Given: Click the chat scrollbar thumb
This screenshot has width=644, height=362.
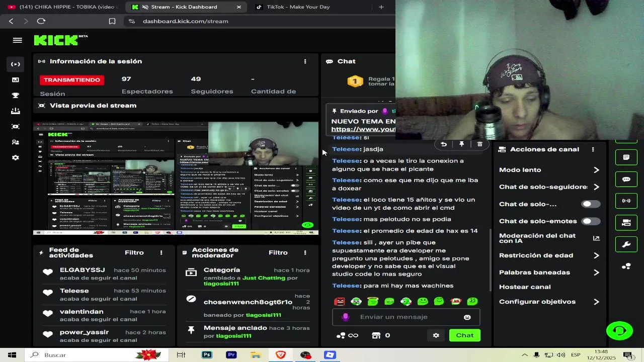Looking at the screenshot, I should [x=491, y=260].
